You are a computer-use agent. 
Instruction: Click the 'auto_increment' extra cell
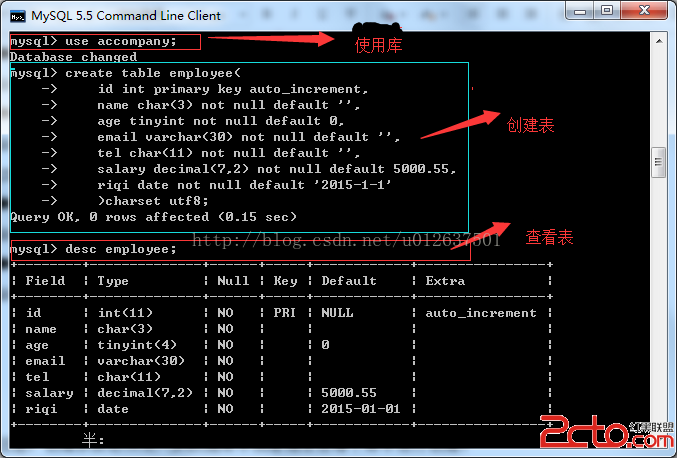(481, 313)
